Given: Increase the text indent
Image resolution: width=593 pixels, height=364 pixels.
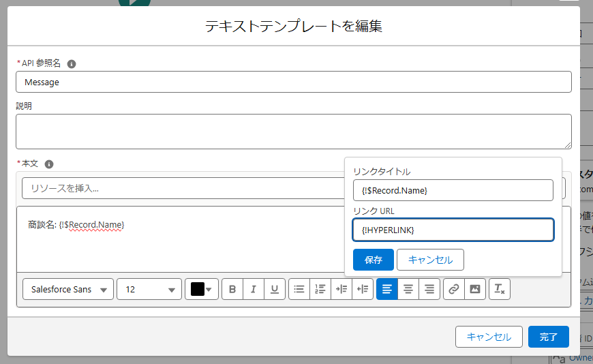Looking at the screenshot, I should (341, 289).
